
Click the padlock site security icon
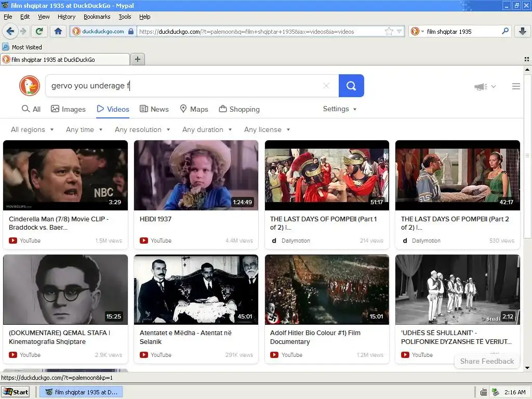tap(131, 31)
